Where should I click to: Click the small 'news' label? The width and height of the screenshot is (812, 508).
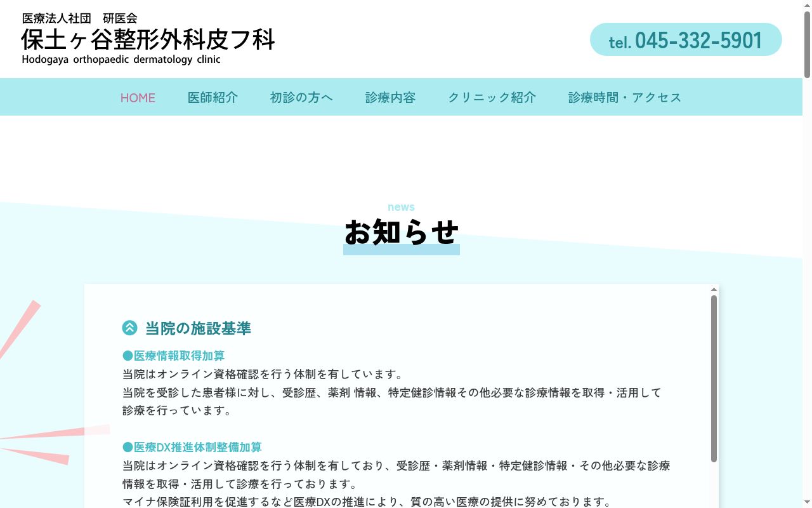401,207
